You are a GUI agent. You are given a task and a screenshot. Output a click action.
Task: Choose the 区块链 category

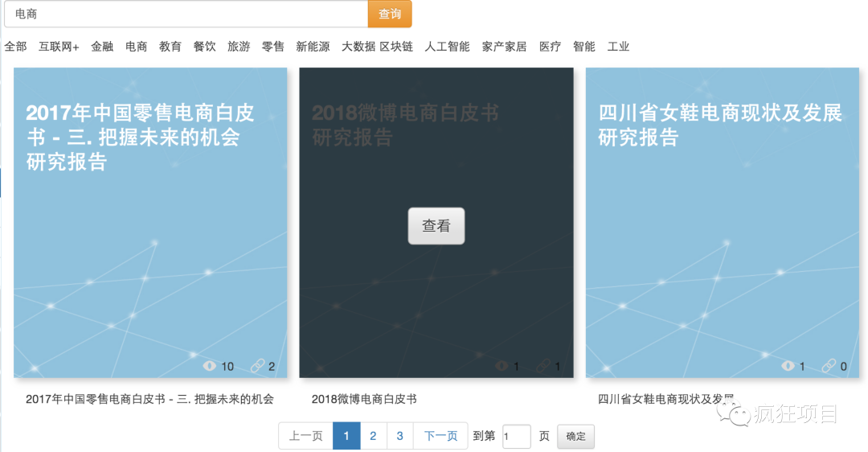tap(396, 47)
